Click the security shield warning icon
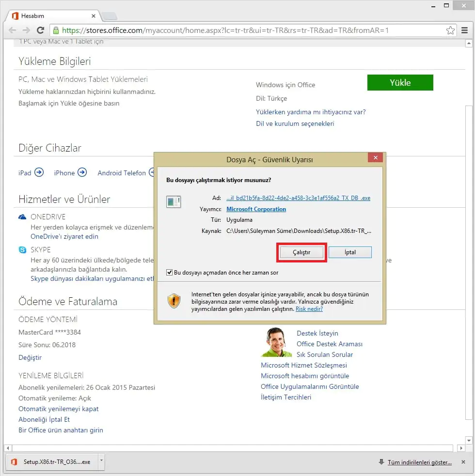The width and height of the screenshot is (475, 476). click(174, 301)
